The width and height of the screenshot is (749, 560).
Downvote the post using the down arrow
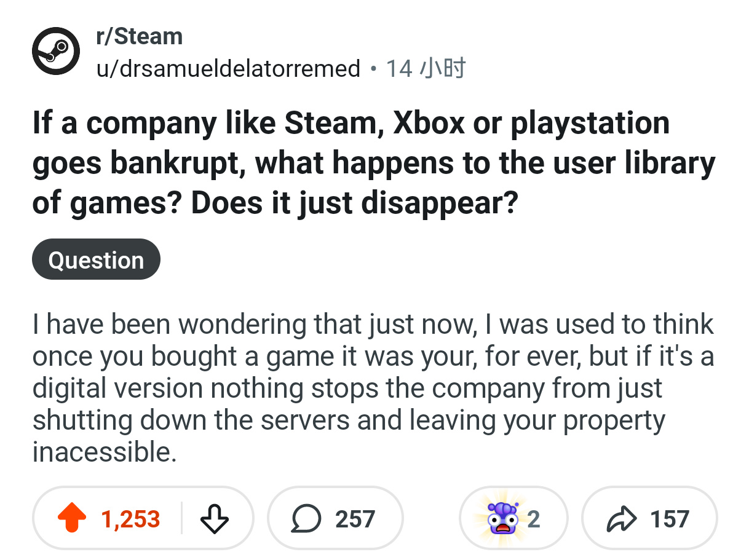coord(215,519)
